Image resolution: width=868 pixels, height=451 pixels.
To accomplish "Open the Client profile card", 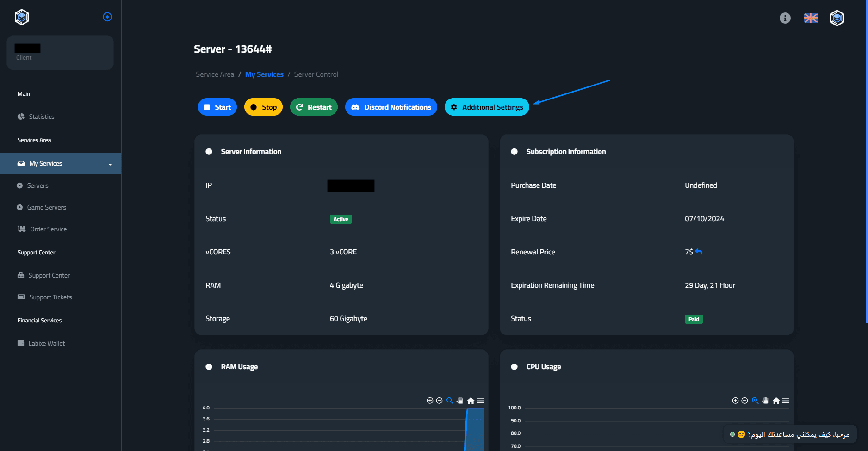I will click(60, 53).
